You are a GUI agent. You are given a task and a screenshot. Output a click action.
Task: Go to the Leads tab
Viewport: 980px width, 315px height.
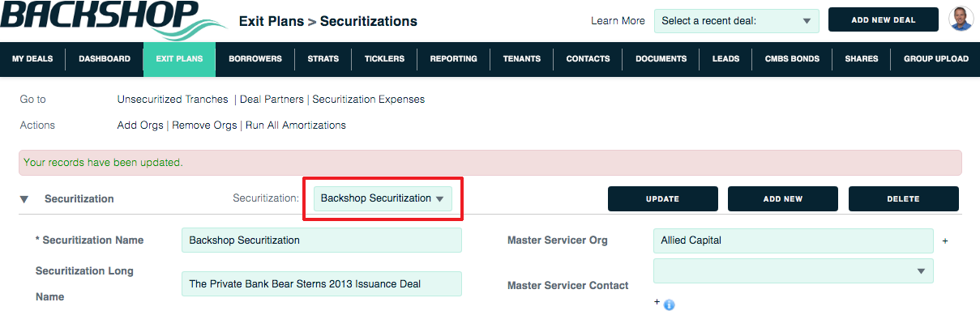pyautogui.click(x=725, y=59)
